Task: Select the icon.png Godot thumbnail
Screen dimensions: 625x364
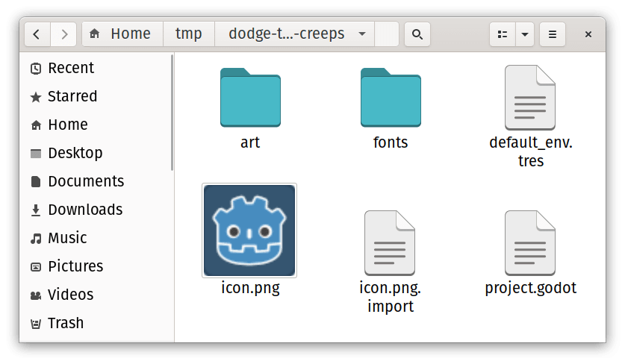Action: 249,230
